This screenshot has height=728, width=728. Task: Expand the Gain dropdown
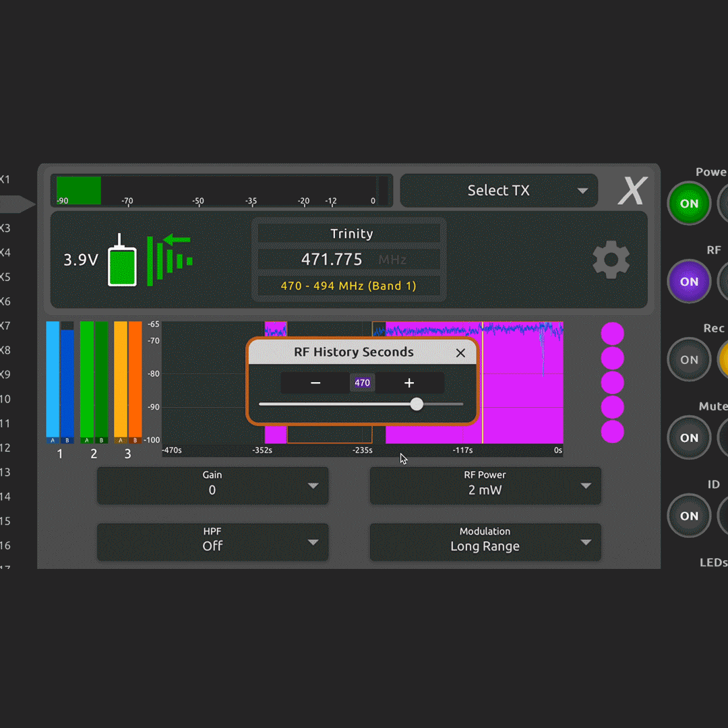click(212, 485)
